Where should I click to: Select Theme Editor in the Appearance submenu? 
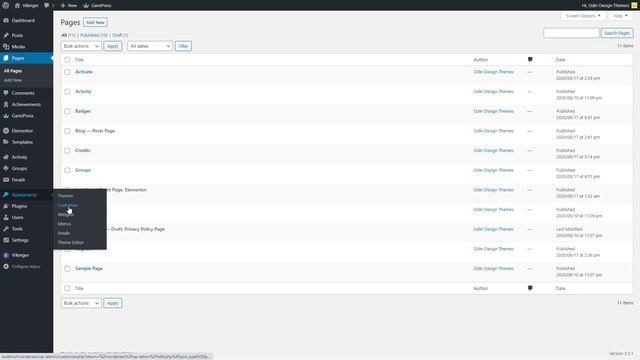click(x=71, y=242)
